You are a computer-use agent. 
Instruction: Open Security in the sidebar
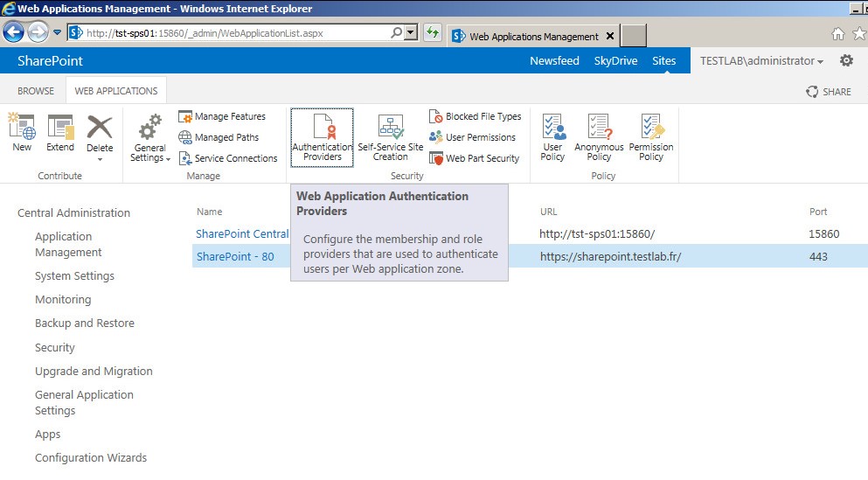tap(55, 348)
